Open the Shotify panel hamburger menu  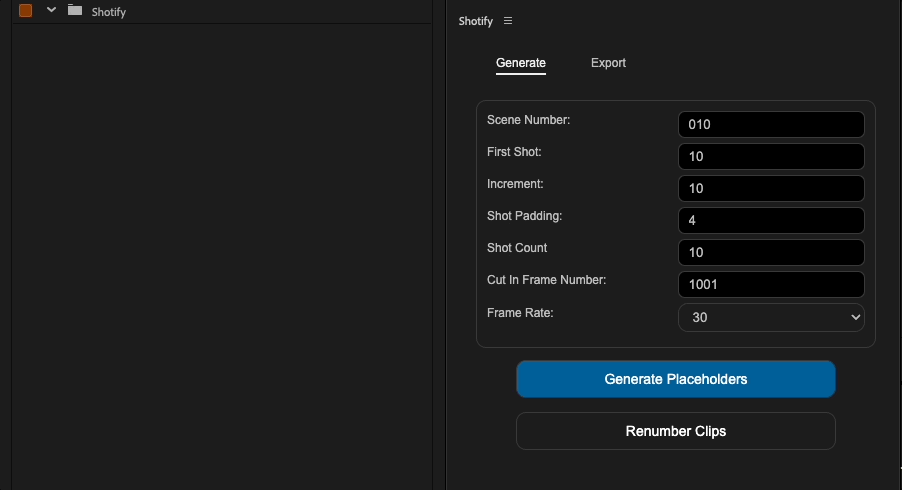click(508, 21)
